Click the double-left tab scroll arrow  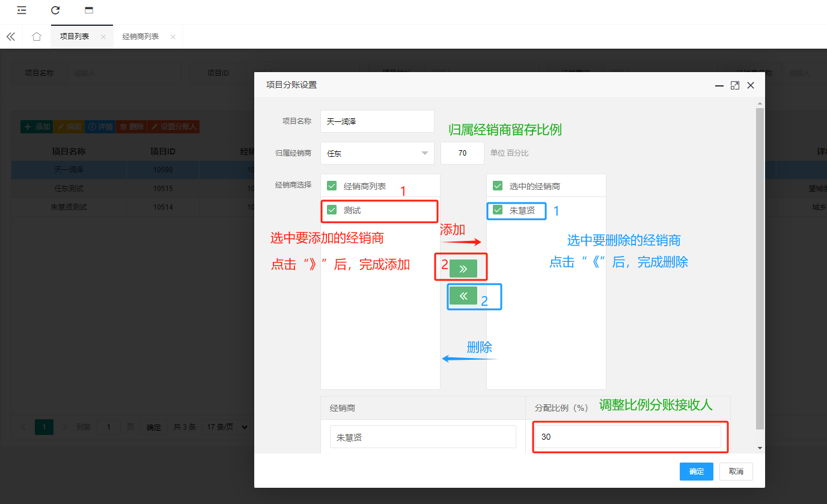click(x=11, y=37)
